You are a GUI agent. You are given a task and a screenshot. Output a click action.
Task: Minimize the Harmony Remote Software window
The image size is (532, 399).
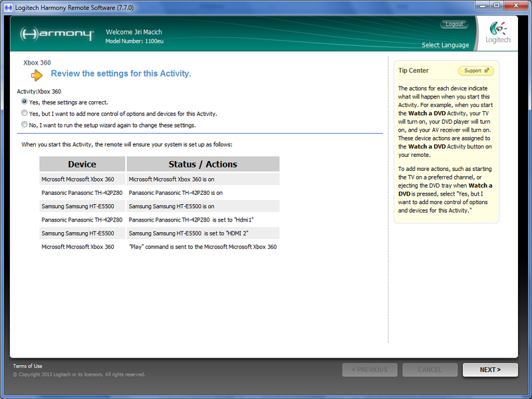tap(483, 5)
